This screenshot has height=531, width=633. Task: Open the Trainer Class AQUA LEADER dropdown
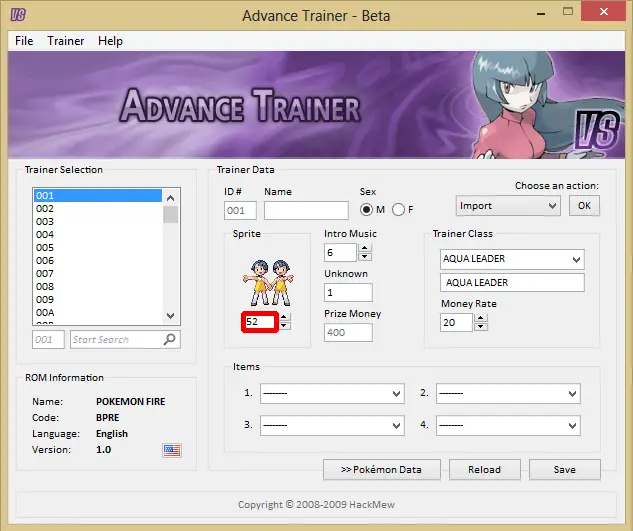click(x=512, y=259)
